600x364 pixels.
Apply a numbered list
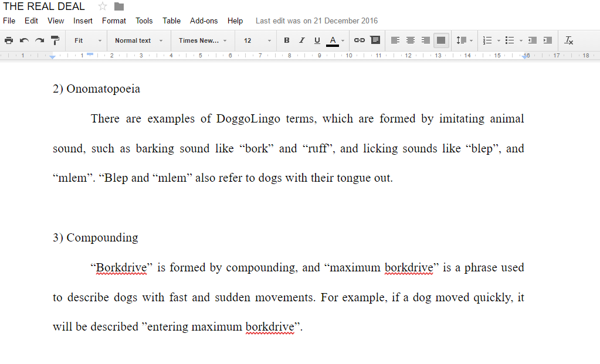click(x=487, y=40)
